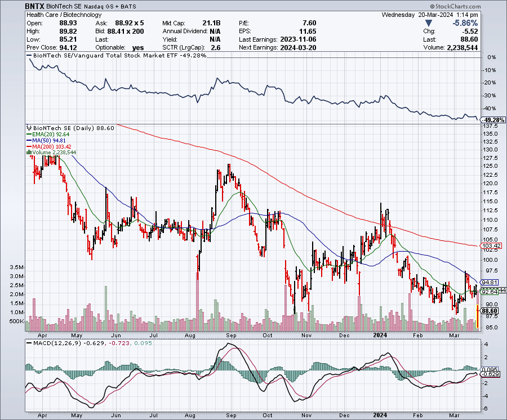Click the 3.5M volume axis label

[x=17, y=267]
